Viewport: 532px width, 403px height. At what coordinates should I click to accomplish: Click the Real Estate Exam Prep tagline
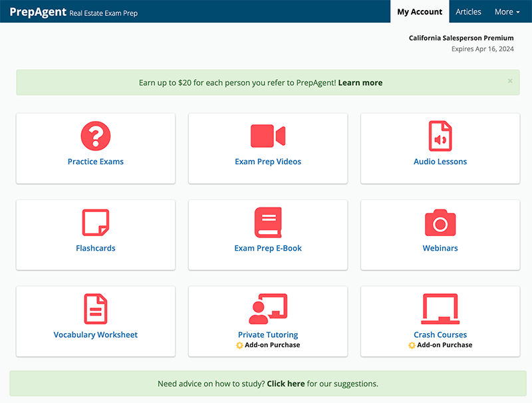tap(104, 13)
